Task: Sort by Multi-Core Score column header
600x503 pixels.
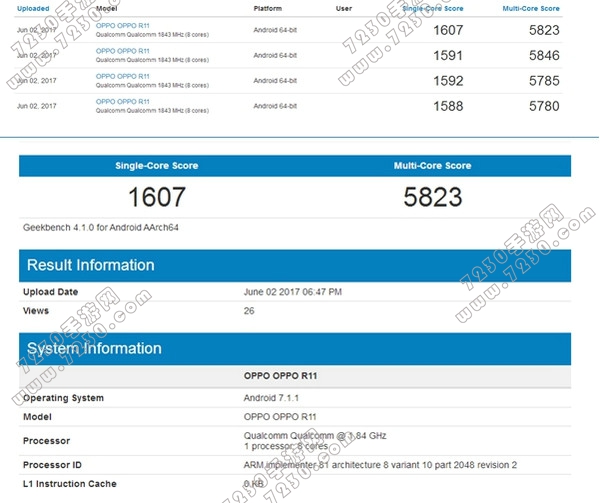Action: (x=531, y=8)
